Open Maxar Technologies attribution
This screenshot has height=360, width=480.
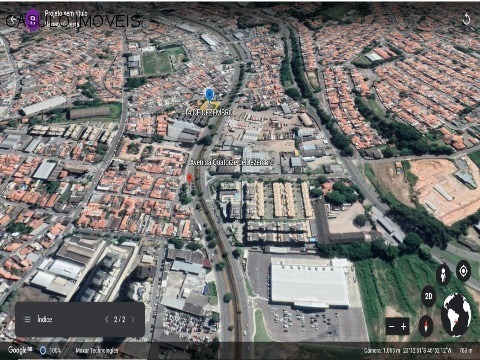[97, 350]
